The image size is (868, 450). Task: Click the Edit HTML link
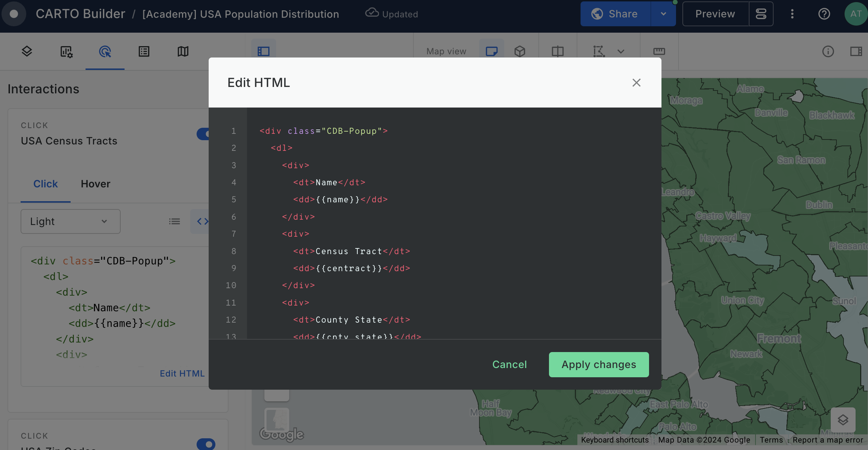[x=182, y=373]
